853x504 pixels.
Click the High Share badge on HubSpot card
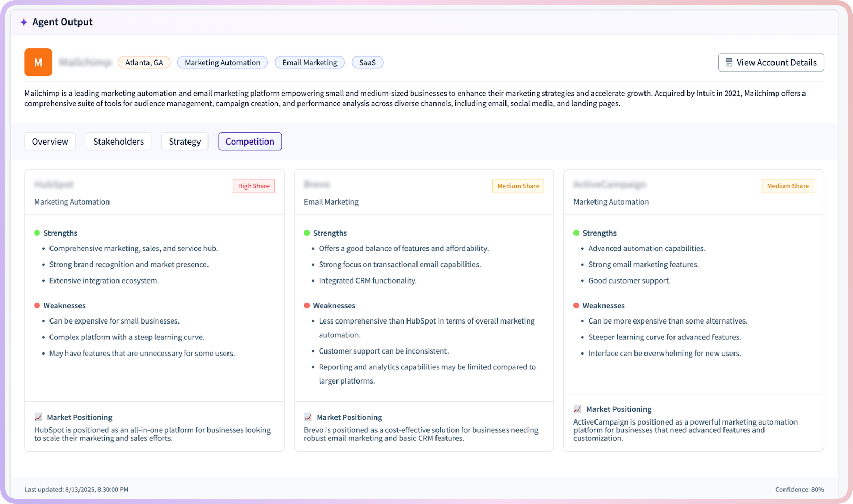click(254, 186)
